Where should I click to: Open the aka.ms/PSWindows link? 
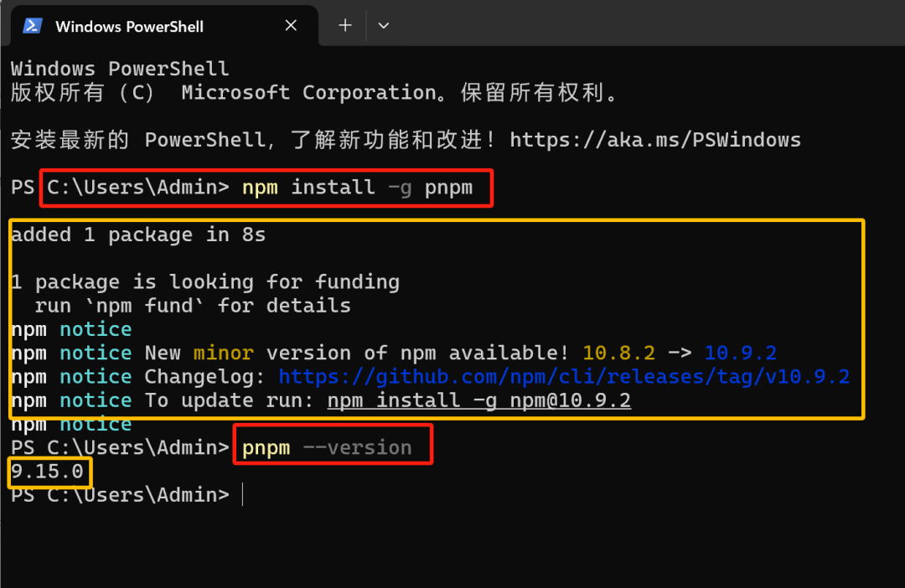654,140
